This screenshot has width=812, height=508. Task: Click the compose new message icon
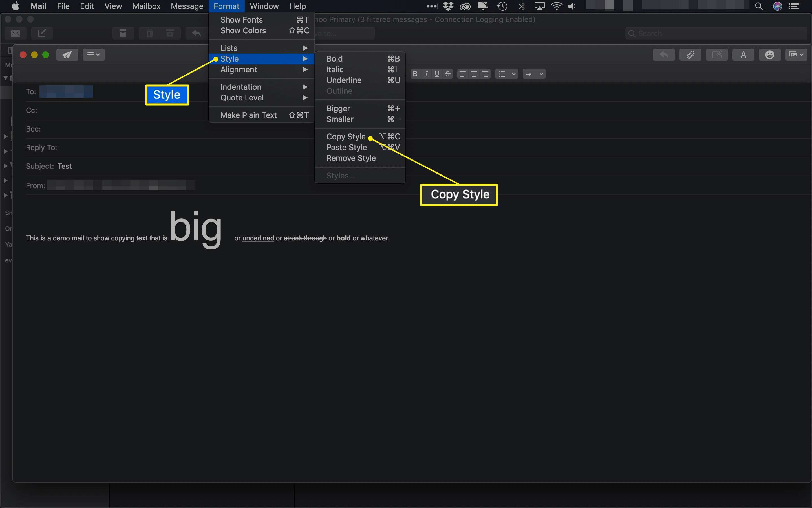click(x=42, y=33)
